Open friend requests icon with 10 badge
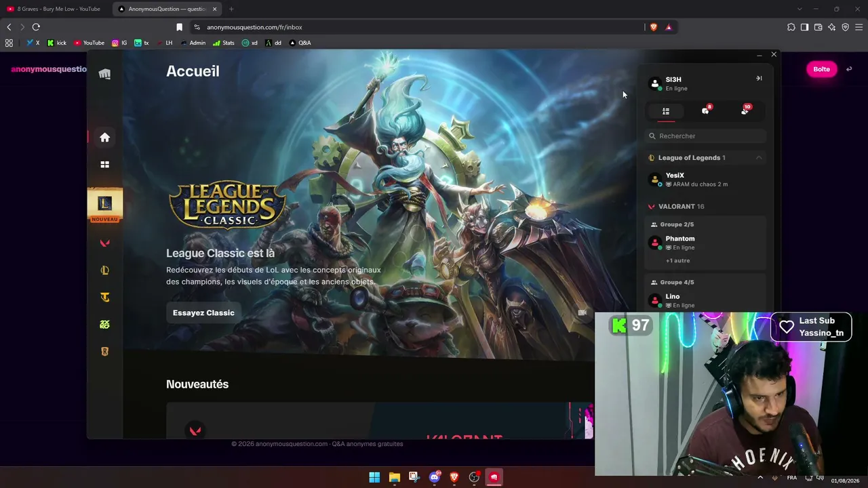This screenshot has width=868, height=488. [x=745, y=110]
